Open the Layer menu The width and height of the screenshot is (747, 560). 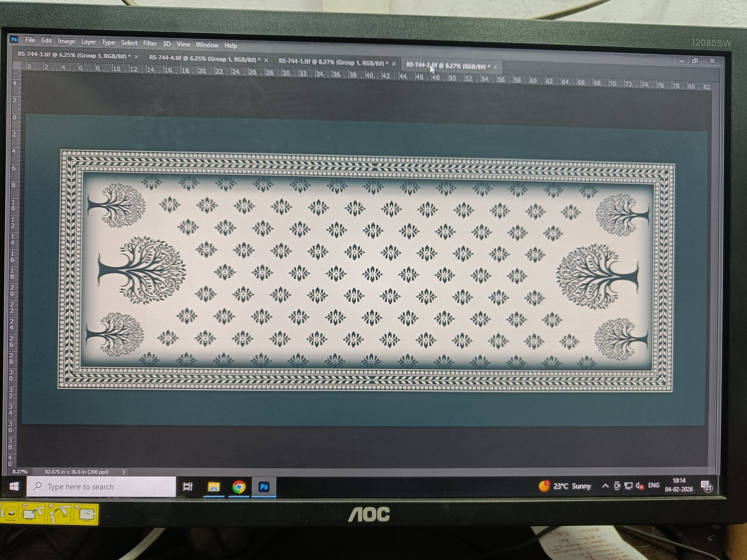click(x=88, y=42)
